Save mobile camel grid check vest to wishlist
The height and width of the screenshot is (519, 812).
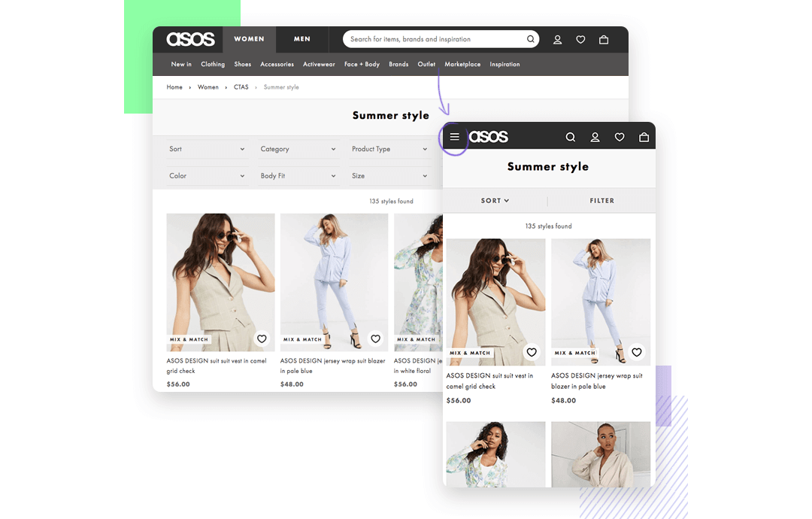tap(532, 352)
